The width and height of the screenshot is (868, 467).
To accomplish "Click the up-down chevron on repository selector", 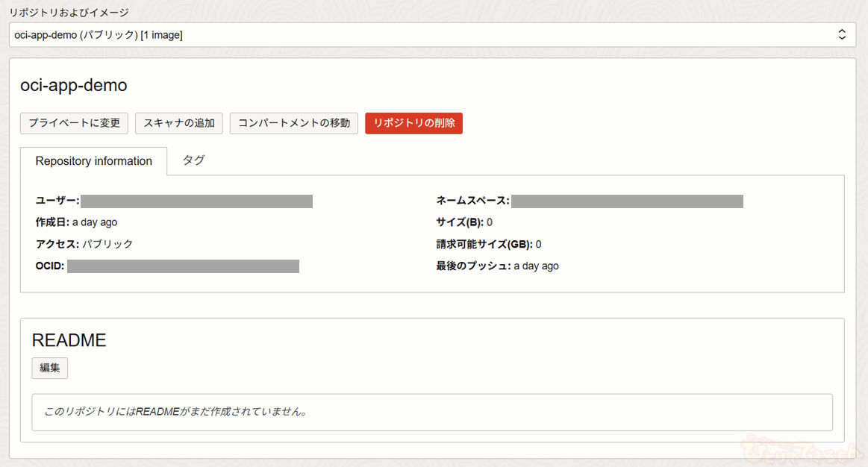I will [x=842, y=34].
